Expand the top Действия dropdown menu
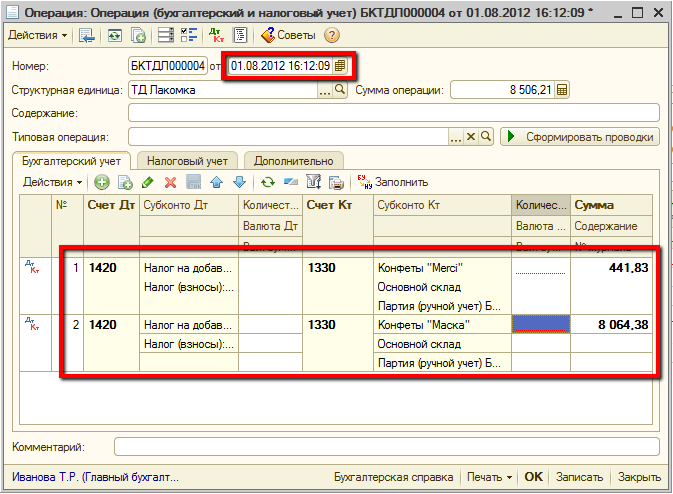This screenshot has height=494, width=673. click(x=38, y=35)
